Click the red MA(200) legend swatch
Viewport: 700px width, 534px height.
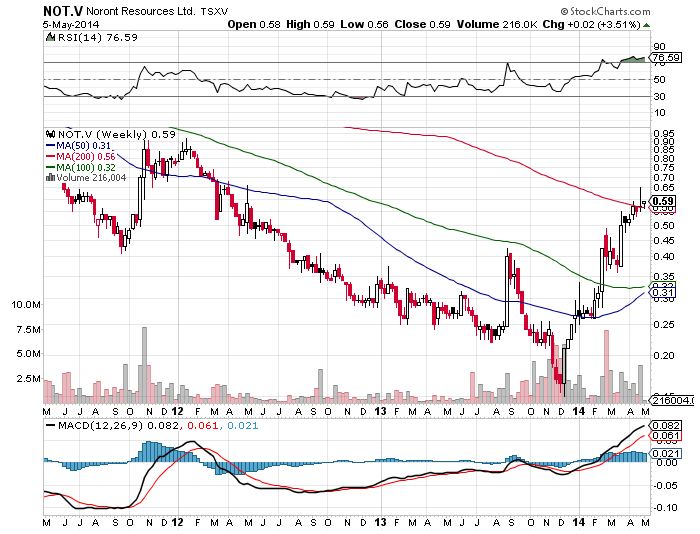[52, 156]
